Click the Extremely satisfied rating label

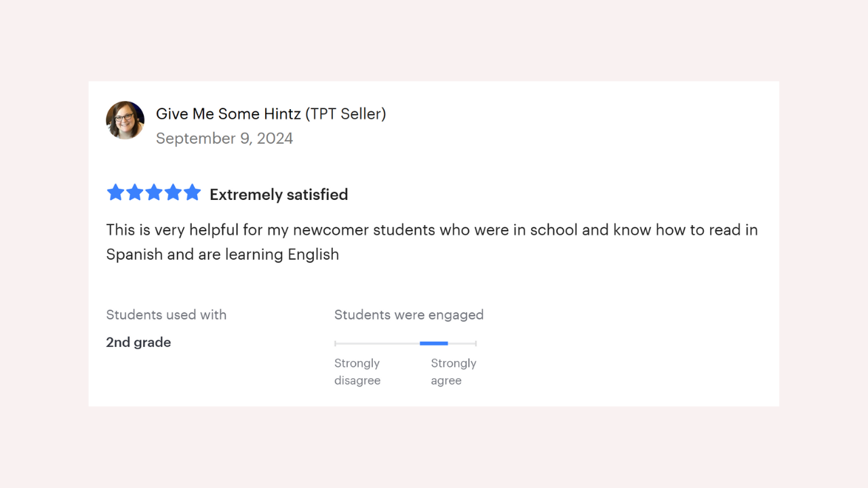[x=279, y=195]
